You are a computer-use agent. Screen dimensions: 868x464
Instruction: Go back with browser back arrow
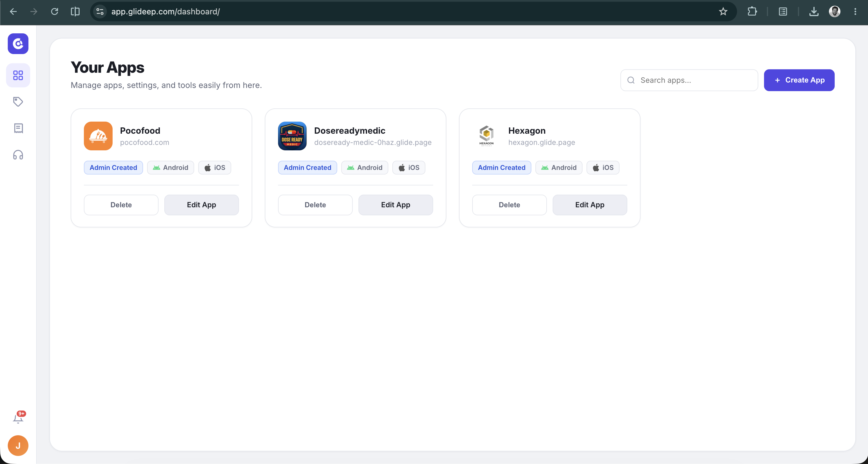(13, 11)
